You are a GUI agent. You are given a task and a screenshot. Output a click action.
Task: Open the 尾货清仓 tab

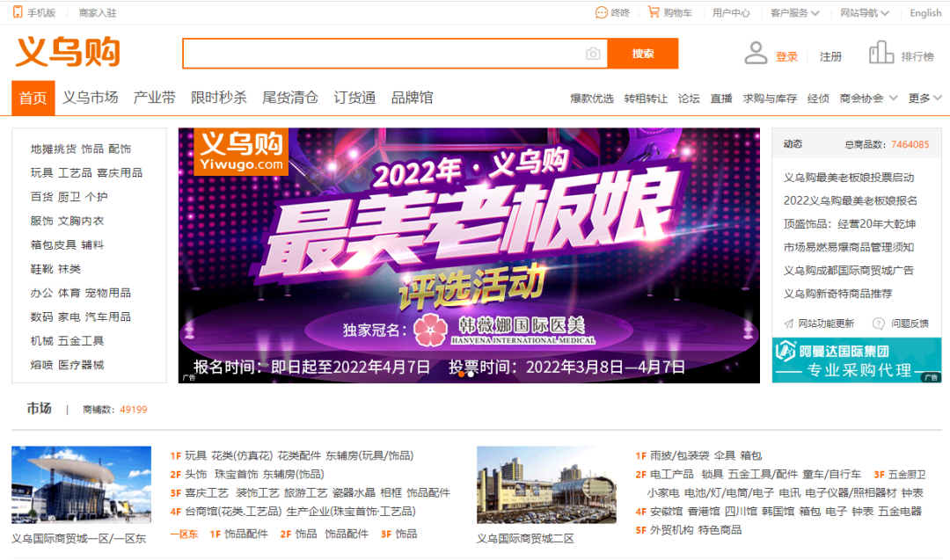click(x=290, y=98)
